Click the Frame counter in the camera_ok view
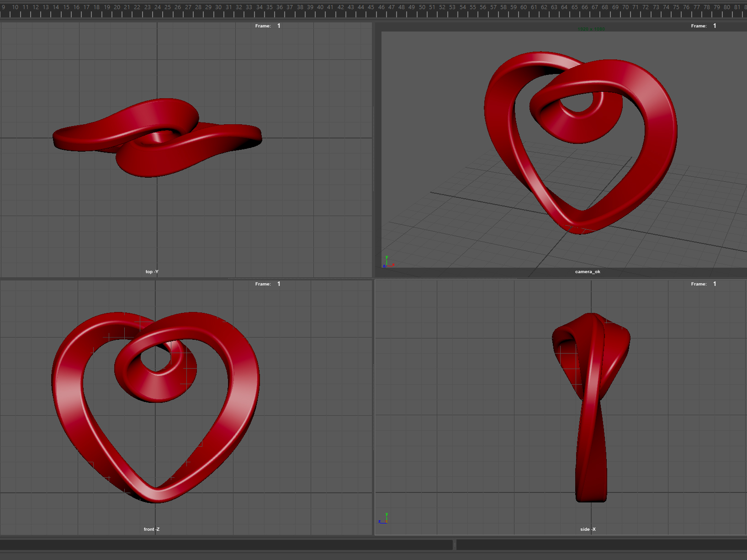This screenshot has height=560, width=747. point(704,26)
